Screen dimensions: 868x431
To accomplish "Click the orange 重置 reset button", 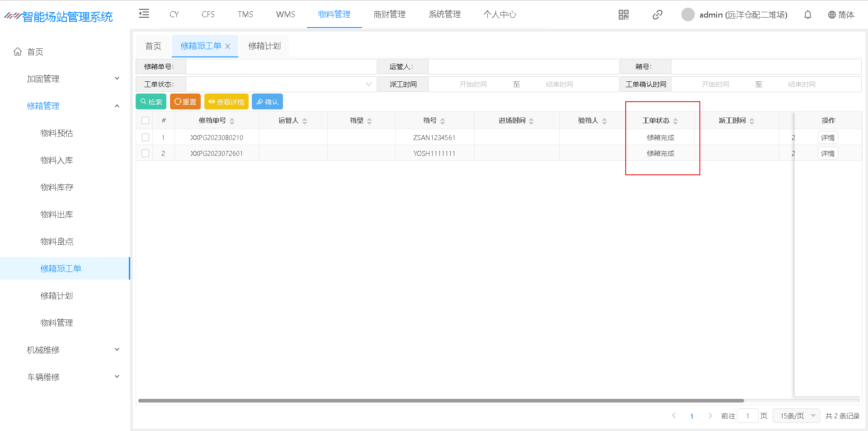I will 185,102.
